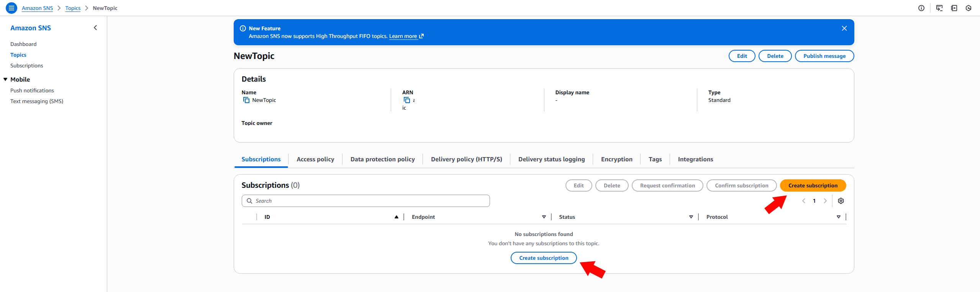Screen dimensions: 980x292
Task: Dismiss the New Feature banner
Action: point(844,28)
